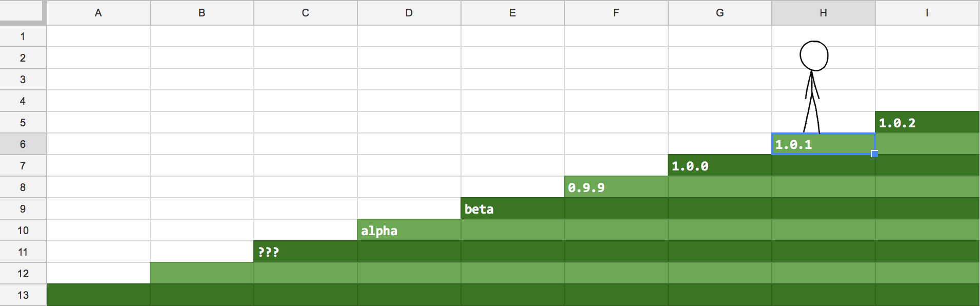Select column C header
Image resolution: width=980 pixels, height=306 pixels.
306,13
